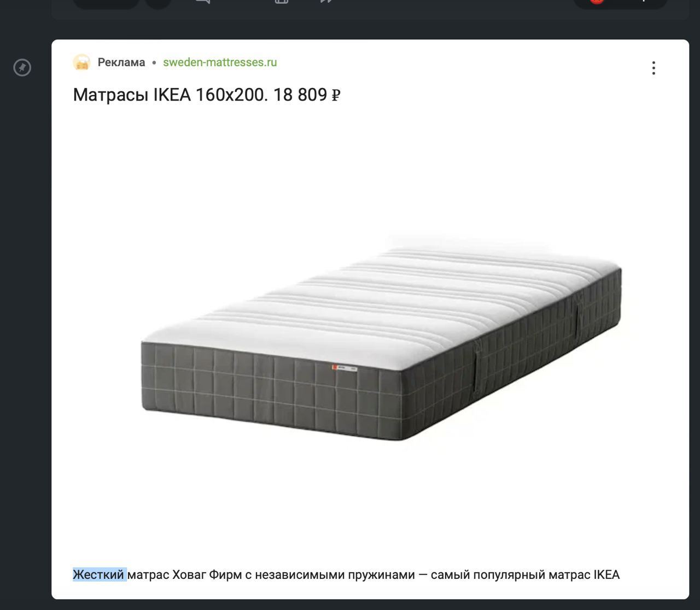Click the highlighted word Жесткий
Viewport: 700px width, 610px height.
99,575
